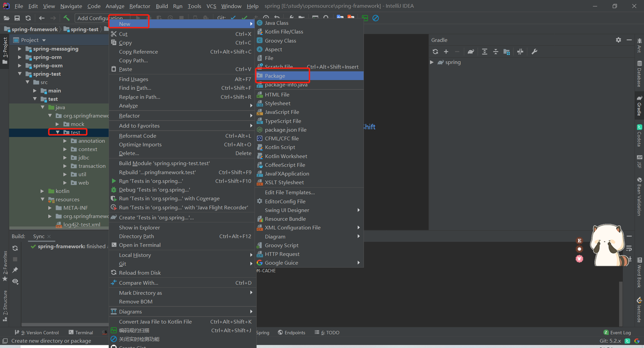
Task: Select log4j2-test.xml file in project tree
Action: click(x=78, y=225)
